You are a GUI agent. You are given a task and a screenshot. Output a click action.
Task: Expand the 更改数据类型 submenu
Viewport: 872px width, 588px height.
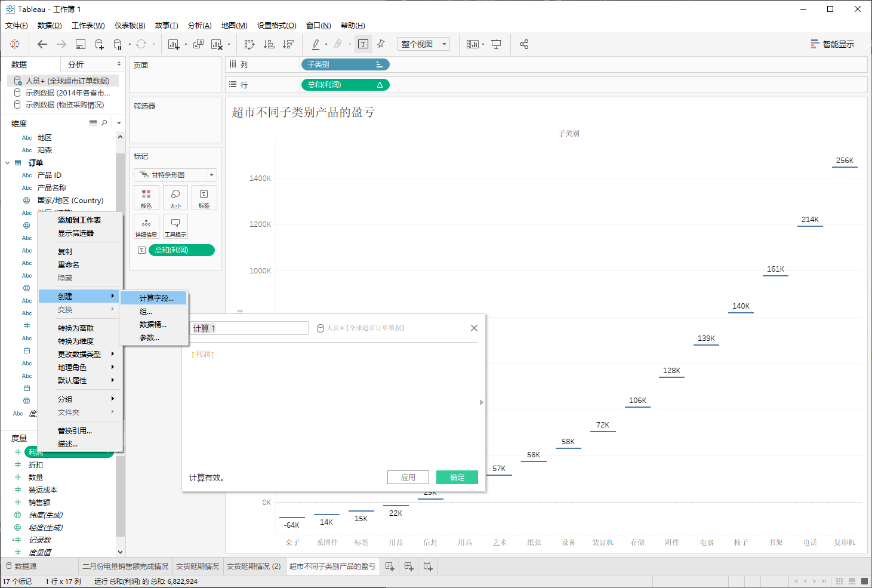(x=79, y=355)
